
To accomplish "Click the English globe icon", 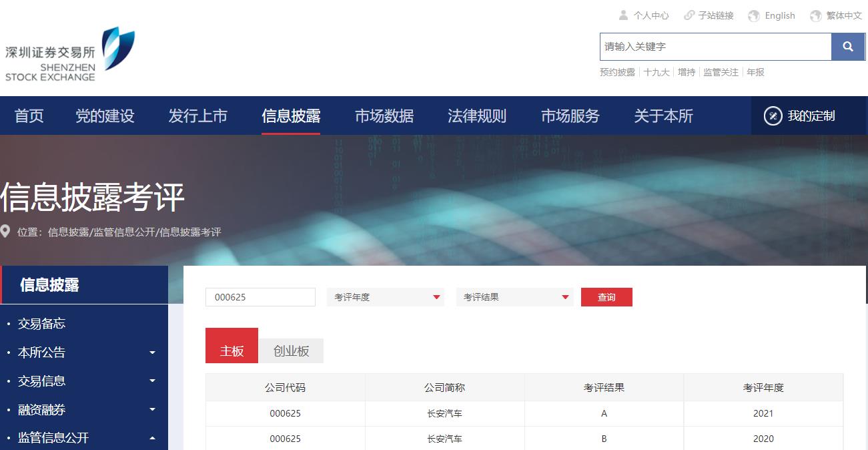I will [754, 15].
